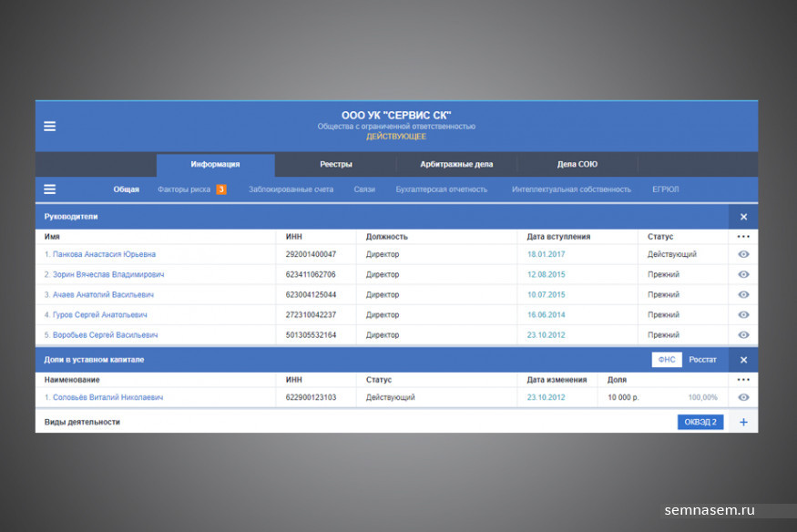Click eye icon for Панкова Анастасия Юрьевна
Image resolution: width=797 pixels, height=532 pixels.
click(743, 255)
